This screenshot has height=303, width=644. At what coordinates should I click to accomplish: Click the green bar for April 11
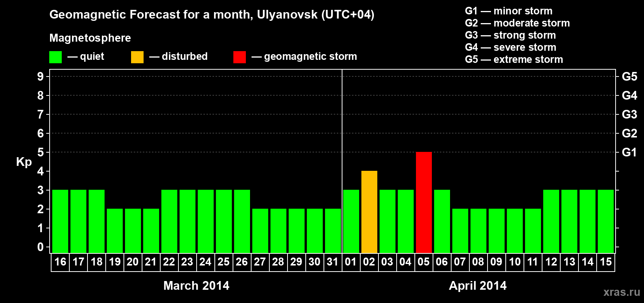pos(533,231)
